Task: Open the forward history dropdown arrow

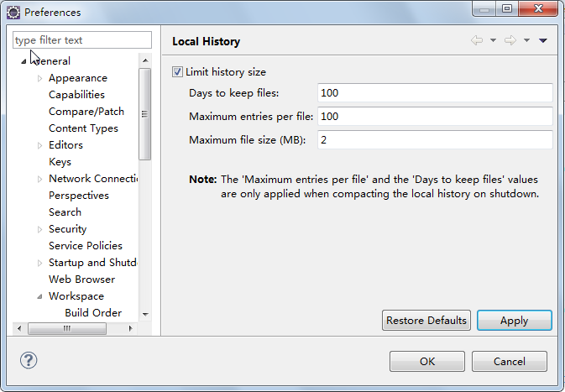Action: tap(526, 40)
